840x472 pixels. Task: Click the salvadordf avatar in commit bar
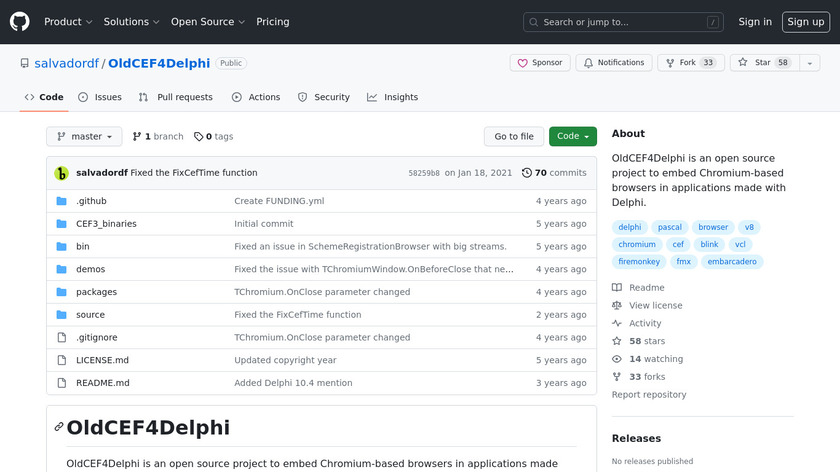(x=61, y=173)
